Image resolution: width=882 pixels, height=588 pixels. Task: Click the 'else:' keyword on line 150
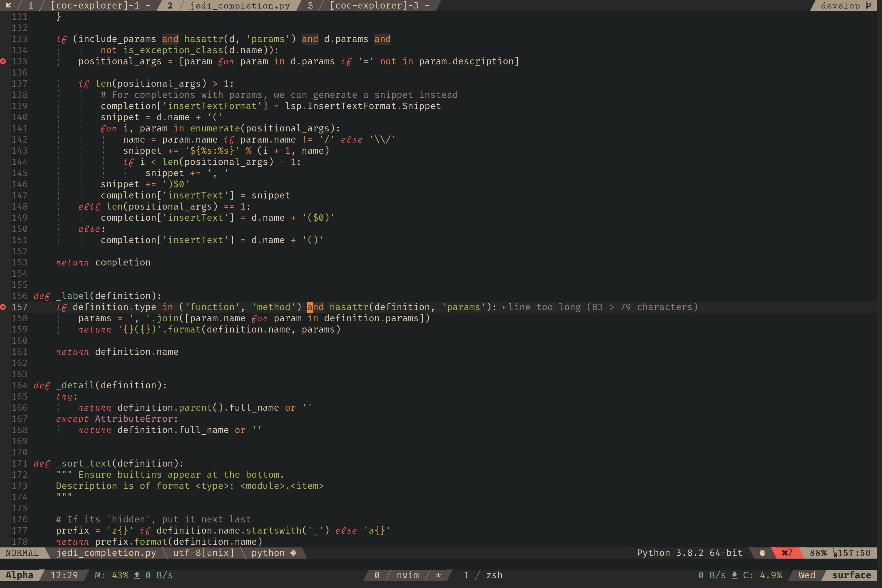(x=92, y=229)
